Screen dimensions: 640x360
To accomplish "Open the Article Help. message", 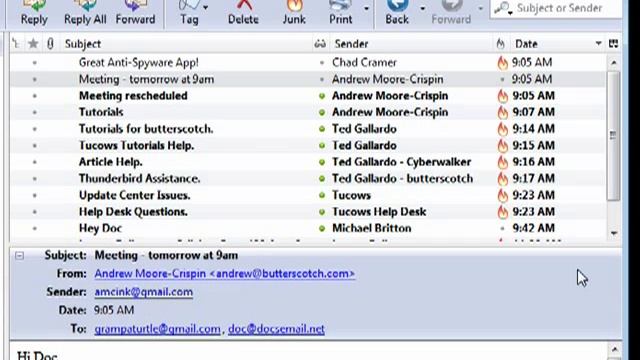I will coord(111,162).
